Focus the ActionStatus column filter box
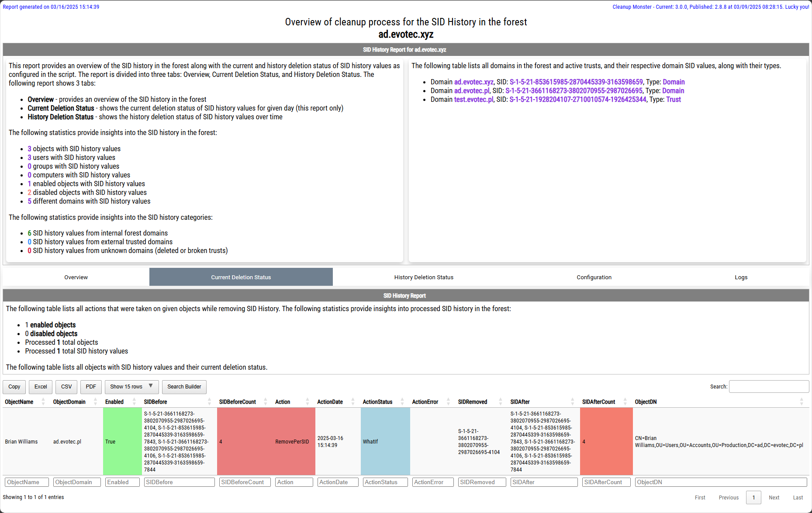 pyautogui.click(x=385, y=482)
